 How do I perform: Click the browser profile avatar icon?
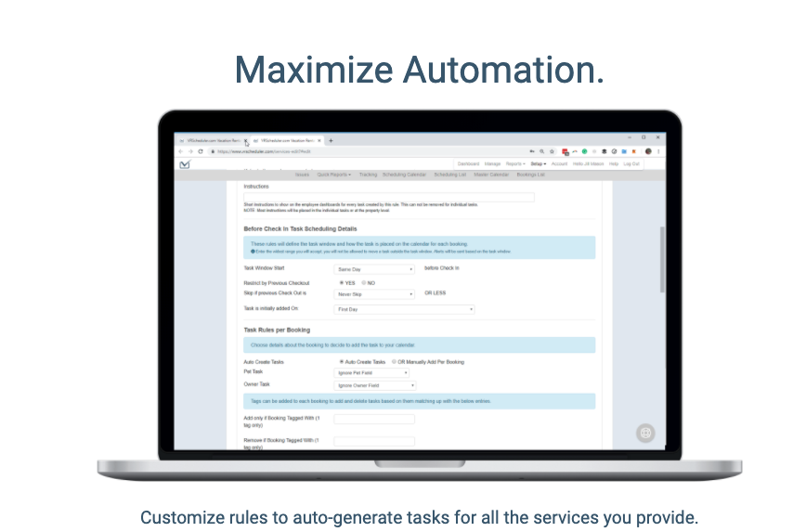click(x=648, y=151)
